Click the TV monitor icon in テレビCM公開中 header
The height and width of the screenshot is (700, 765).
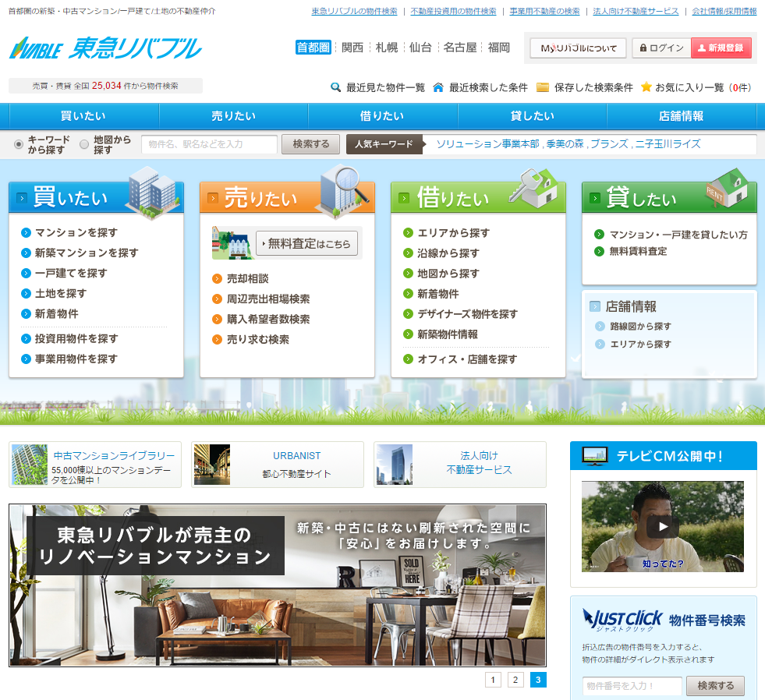(x=595, y=455)
